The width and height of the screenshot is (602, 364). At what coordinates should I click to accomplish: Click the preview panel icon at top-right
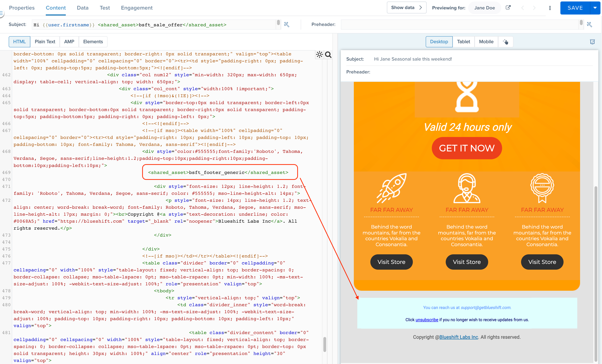coord(592,42)
